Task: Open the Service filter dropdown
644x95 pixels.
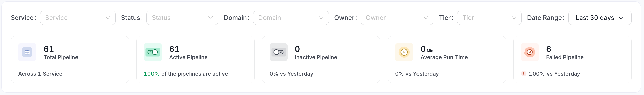Action: point(78,18)
